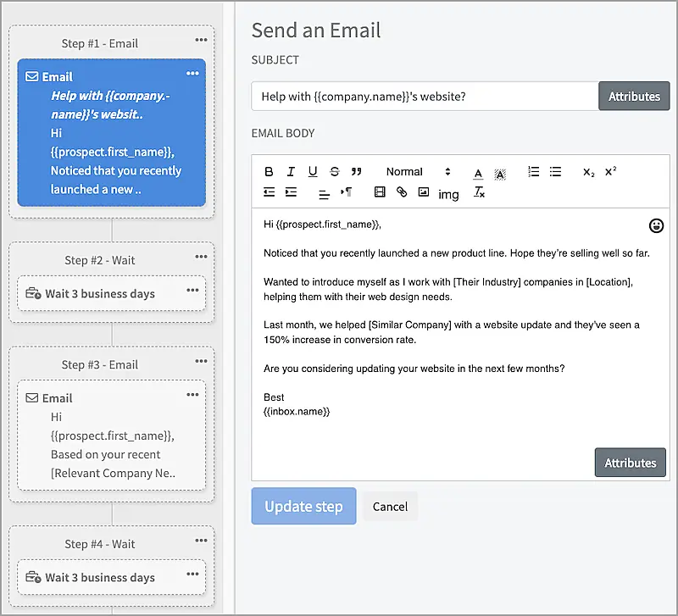Open Attributes for the subject line
This screenshot has height=616, width=678.
634,96
